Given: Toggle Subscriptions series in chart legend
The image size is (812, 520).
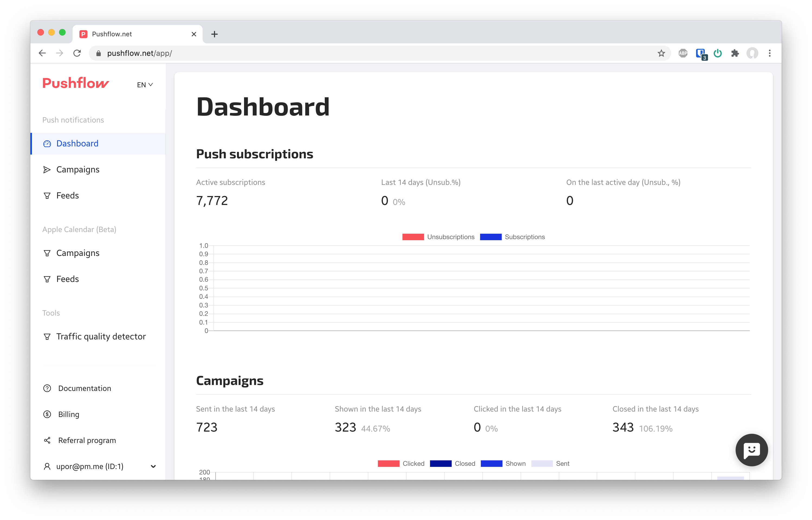Looking at the screenshot, I should [x=512, y=237].
